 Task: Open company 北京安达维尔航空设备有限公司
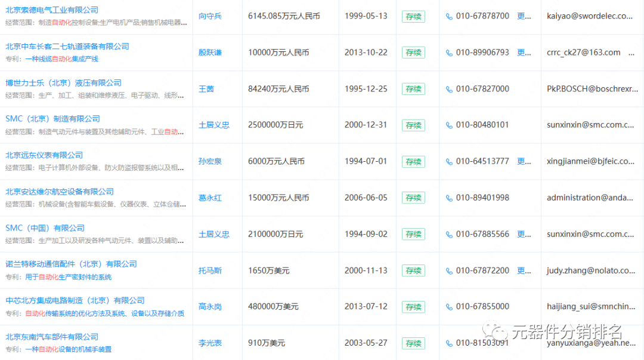60,192
